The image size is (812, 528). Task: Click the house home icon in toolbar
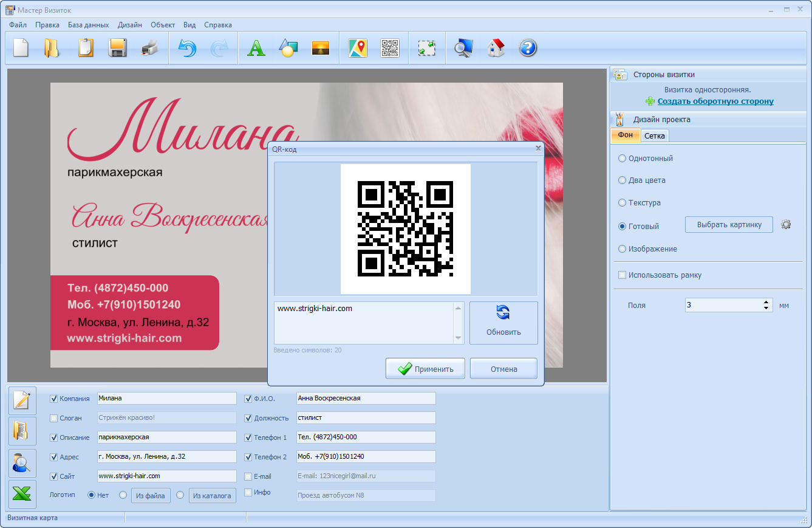tap(496, 47)
